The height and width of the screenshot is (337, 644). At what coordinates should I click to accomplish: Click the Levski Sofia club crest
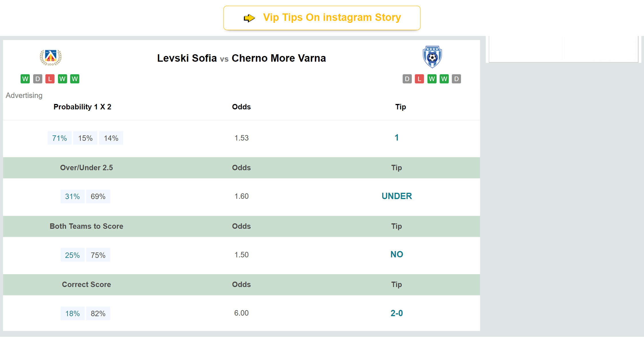(51, 57)
